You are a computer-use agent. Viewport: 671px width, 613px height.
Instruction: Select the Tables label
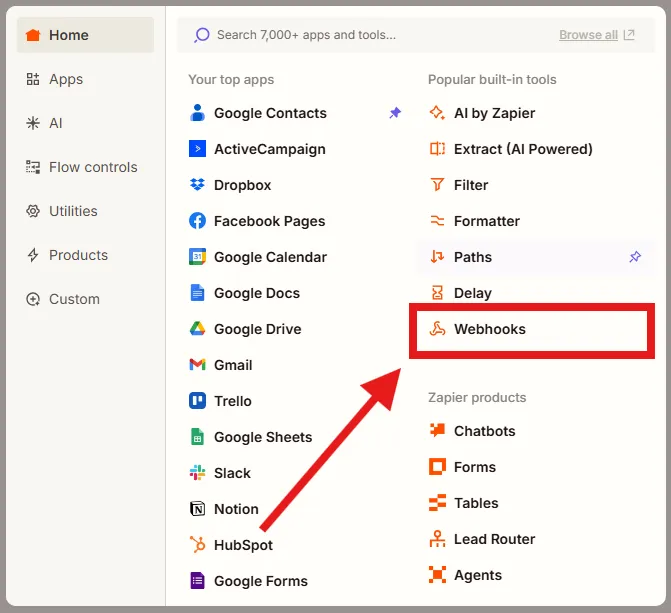click(x=476, y=503)
